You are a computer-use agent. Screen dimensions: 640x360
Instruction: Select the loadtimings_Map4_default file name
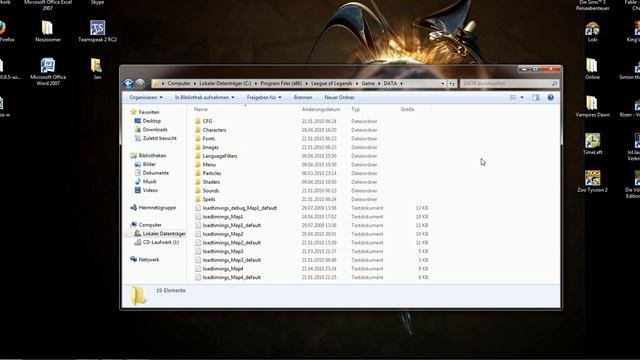tap(231, 277)
